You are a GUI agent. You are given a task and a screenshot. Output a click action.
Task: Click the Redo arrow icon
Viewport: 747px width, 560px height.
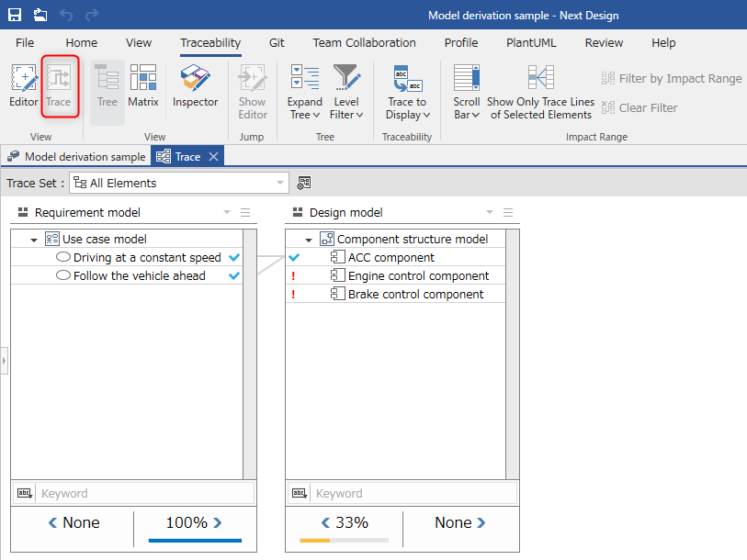[x=92, y=16]
